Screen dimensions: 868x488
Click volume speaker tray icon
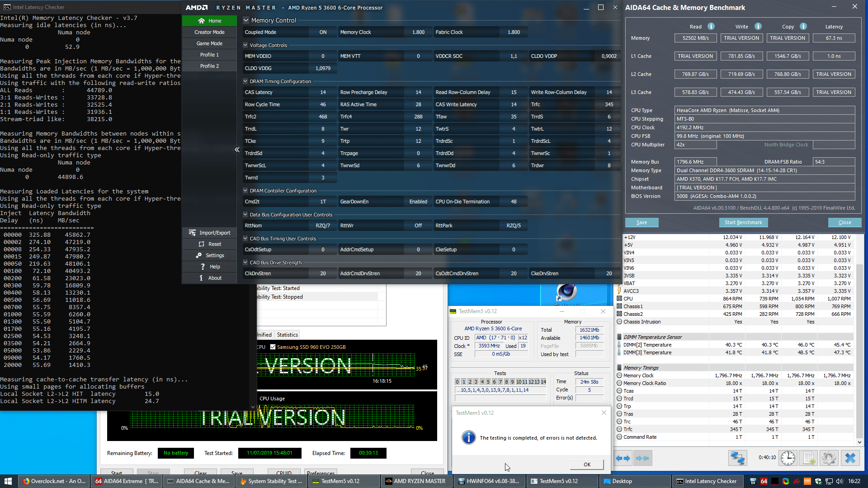pyautogui.click(x=840, y=481)
